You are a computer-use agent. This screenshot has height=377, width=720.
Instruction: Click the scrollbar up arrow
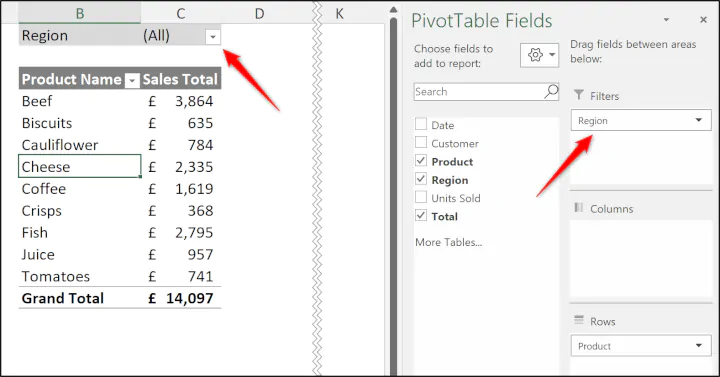pyautogui.click(x=393, y=10)
